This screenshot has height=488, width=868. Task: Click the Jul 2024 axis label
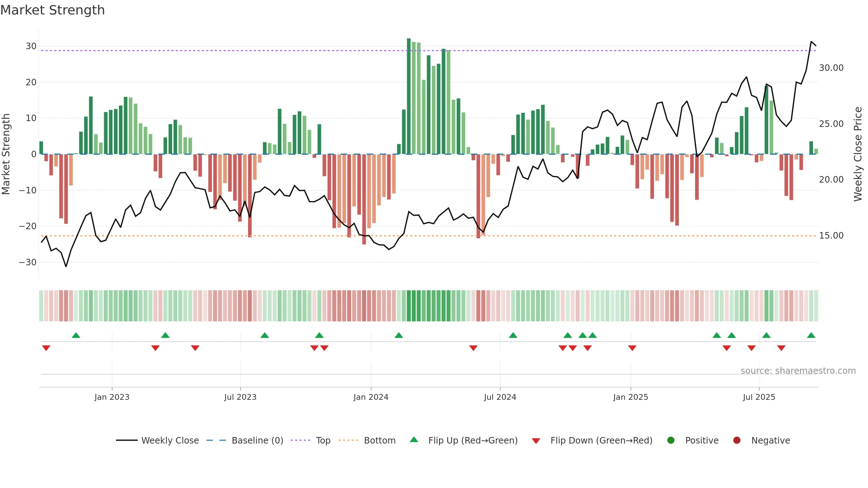point(500,397)
